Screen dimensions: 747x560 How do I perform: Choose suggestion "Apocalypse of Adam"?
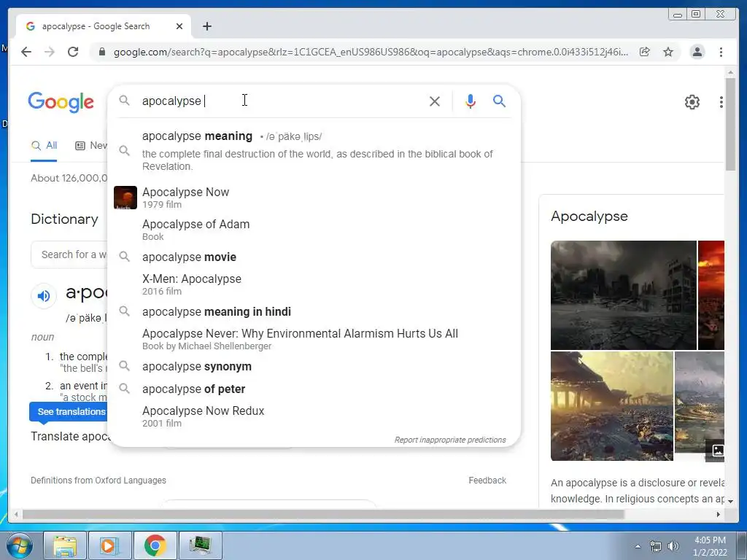coord(314,230)
